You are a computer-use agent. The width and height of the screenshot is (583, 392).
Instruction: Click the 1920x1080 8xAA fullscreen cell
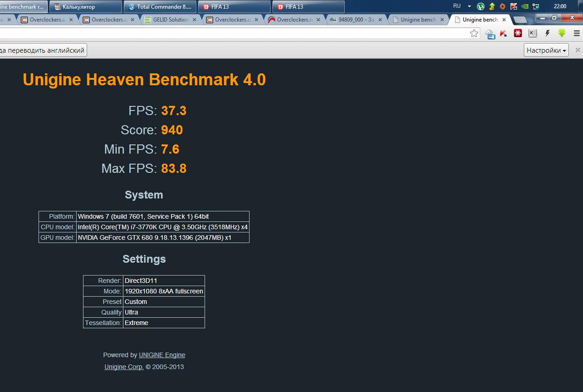pos(164,291)
